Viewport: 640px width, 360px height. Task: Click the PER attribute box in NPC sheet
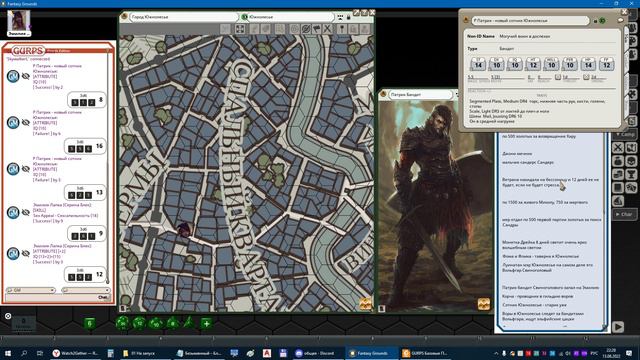pyautogui.click(x=570, y=64)
